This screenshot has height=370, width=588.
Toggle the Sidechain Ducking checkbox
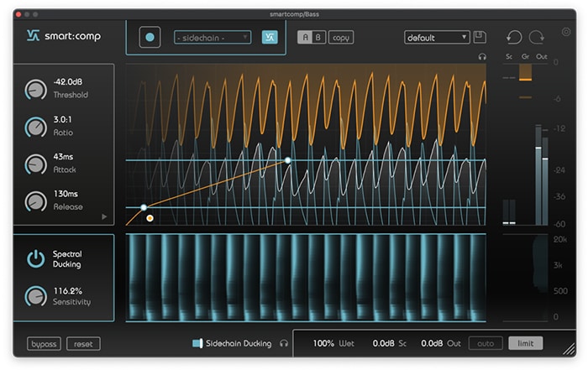click(197, 343)
